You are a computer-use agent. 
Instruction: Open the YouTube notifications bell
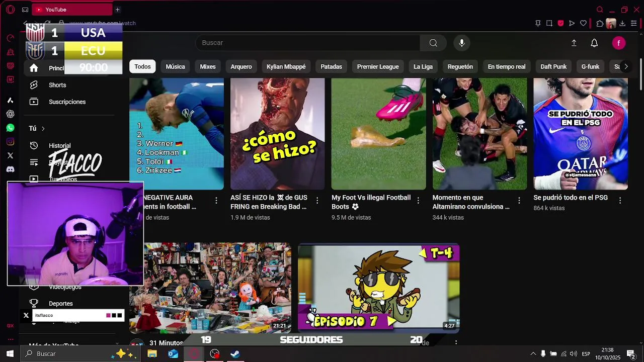point(594,43)
